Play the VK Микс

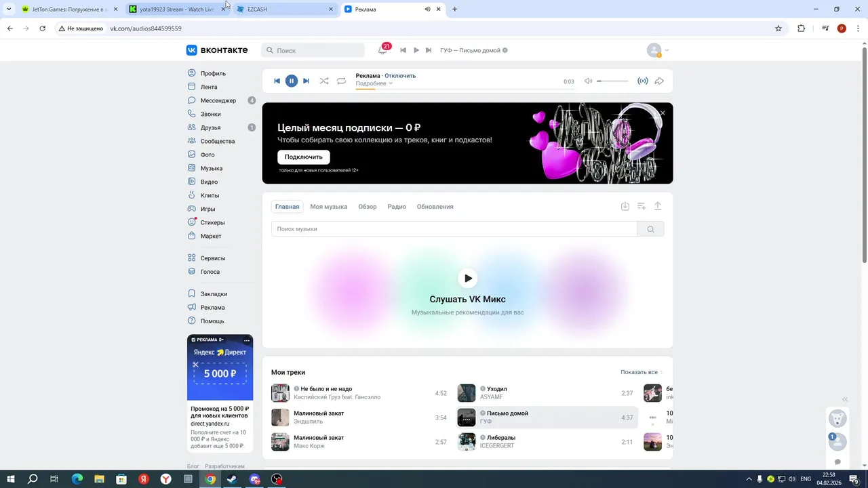(467, 278)
